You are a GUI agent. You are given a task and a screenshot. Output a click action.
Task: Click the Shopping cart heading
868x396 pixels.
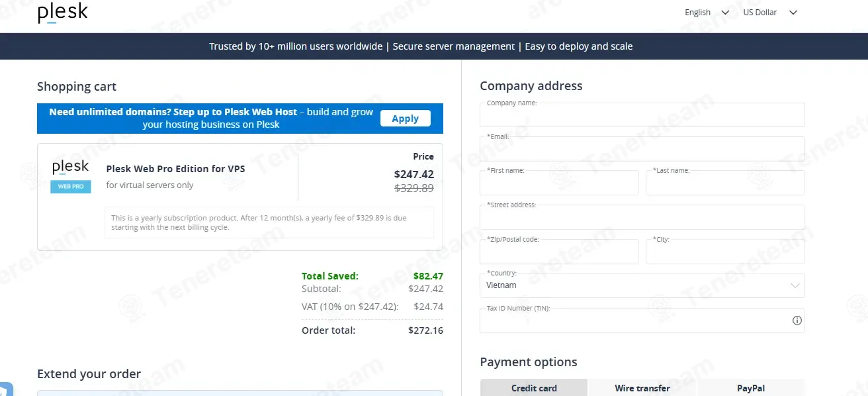pyautogui.click(x=77, y=87)
